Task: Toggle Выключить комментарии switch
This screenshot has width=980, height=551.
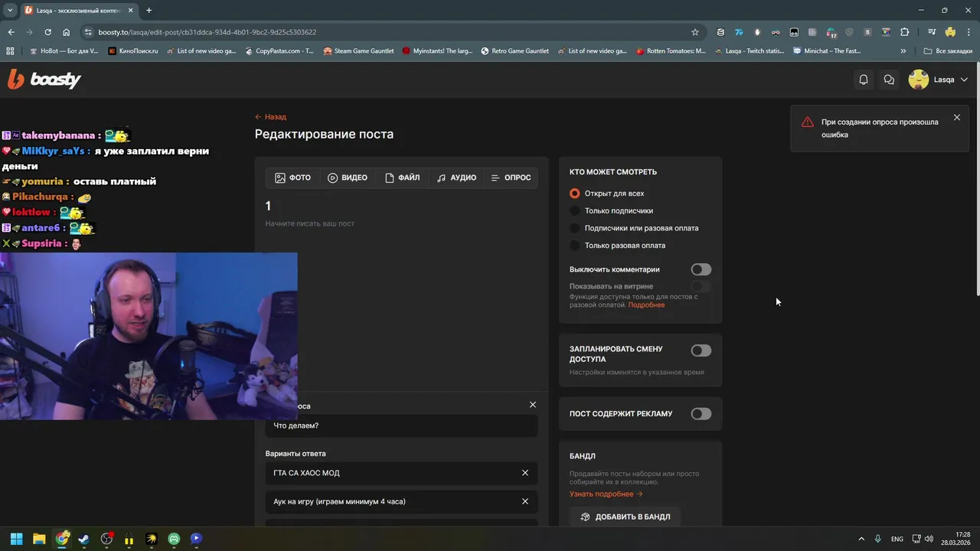Action: (x=701, y=269)
